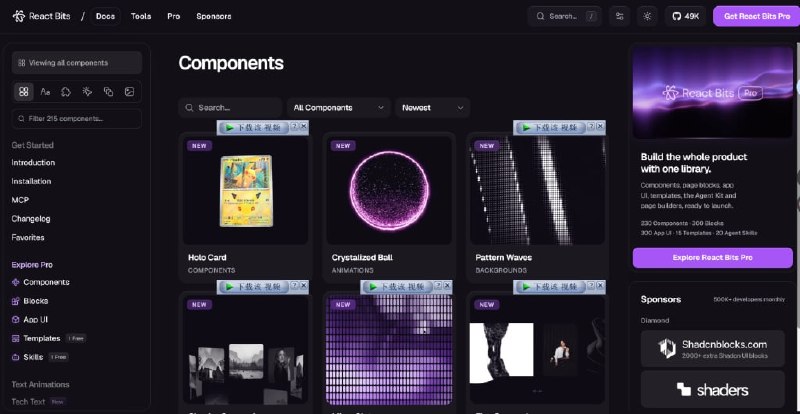Image resolution: width=800 pixels, height=414 pixels.
Task: Open the Changelog sidebar link
Action: point(31,219)
